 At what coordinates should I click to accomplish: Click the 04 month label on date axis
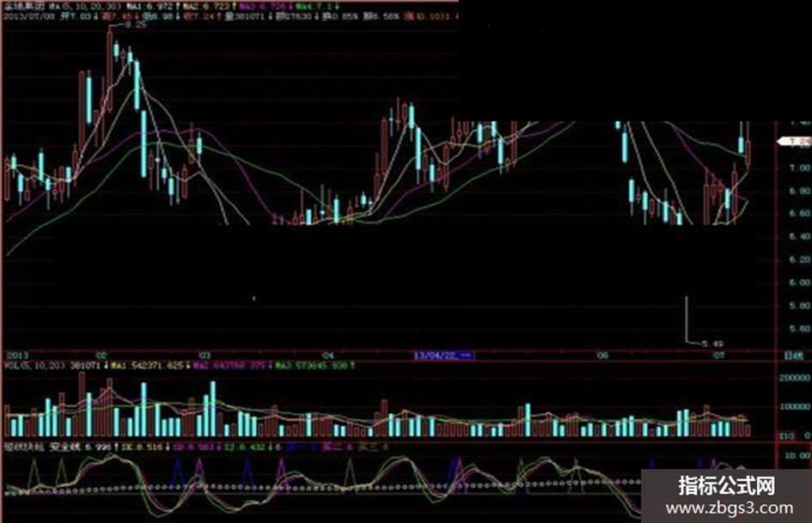tap(327, 356)
